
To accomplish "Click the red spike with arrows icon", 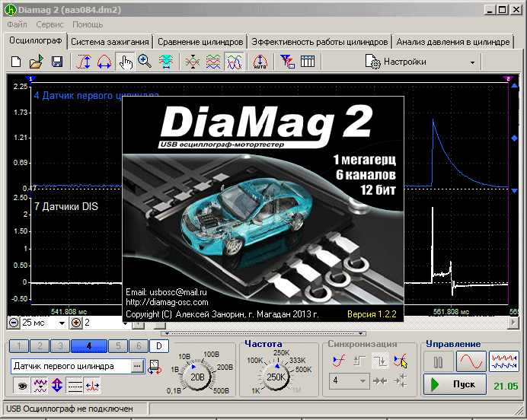I will [x=92, y=386].
